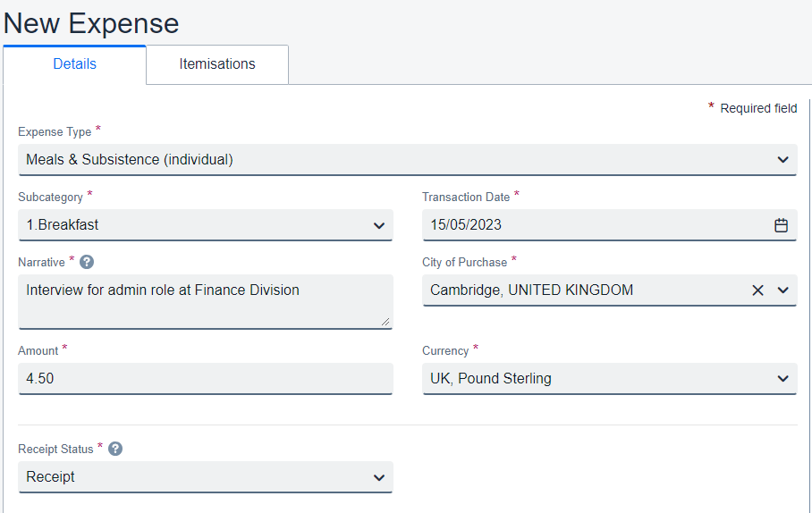Open the Receipt Status dropdown
Screen dimensions: 812x513
(x=205, y=477)
